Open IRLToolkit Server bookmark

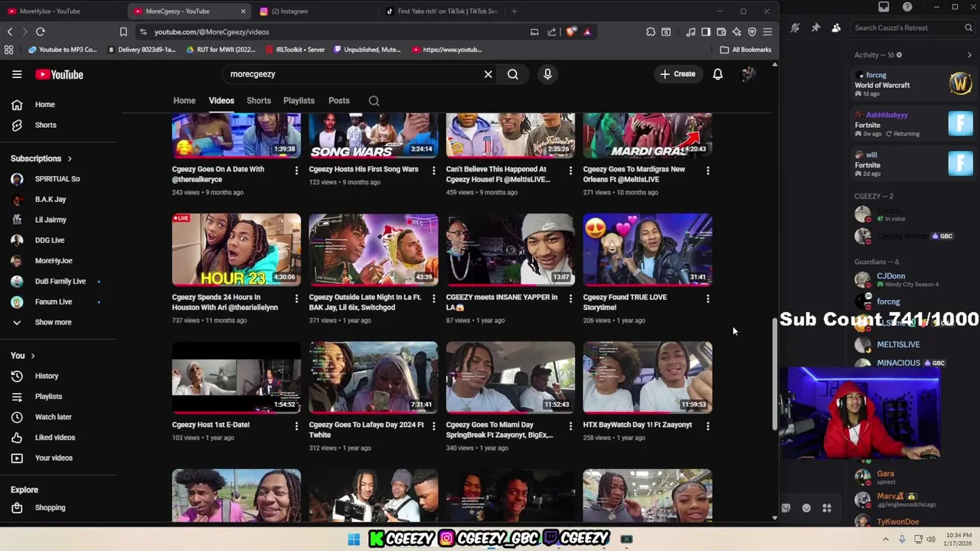[295, 50]
